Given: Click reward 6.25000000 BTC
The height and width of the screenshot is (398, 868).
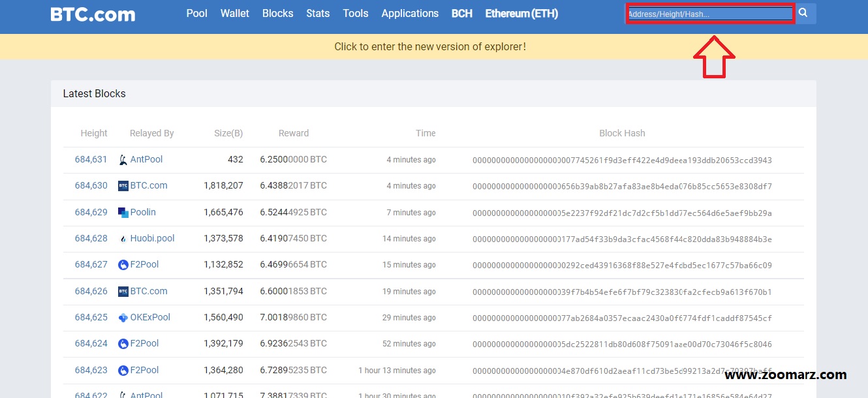Looking at the screenshot, I should [x=293, y=159].
